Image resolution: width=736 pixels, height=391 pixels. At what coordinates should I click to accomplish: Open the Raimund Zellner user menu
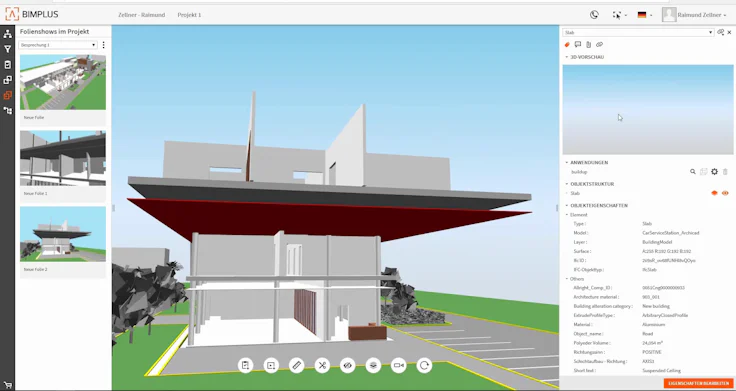tap(694, 15)
